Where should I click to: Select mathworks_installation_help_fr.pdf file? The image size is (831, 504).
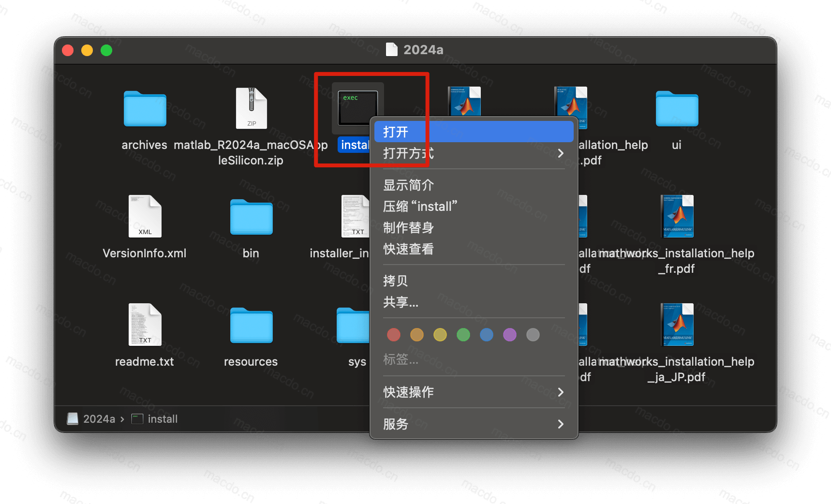(677, 217)
